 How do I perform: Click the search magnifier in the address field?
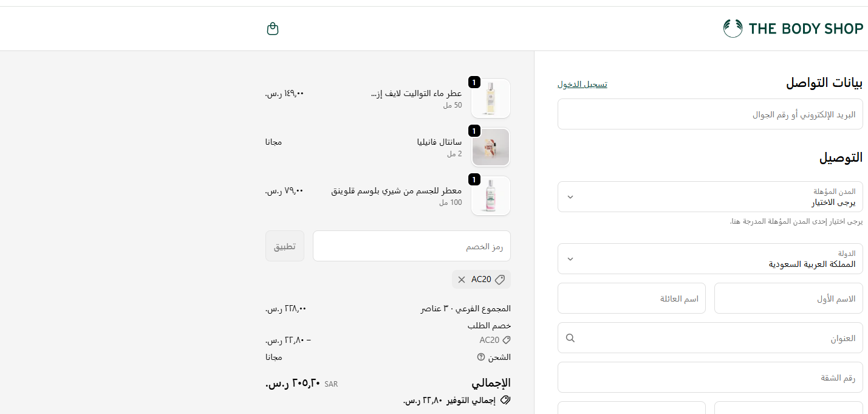pos(570,338)
